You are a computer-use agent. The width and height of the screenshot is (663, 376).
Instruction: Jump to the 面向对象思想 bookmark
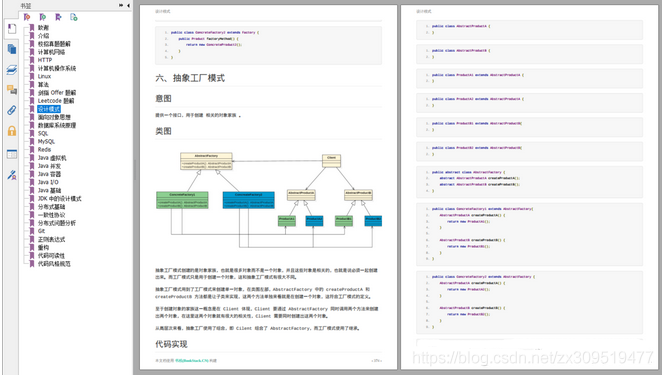[54, 117]
